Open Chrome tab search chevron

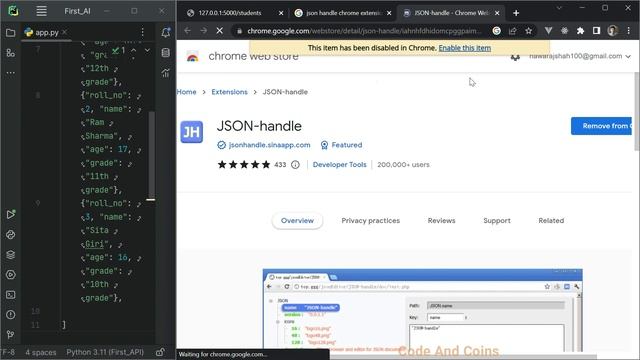click(x=559, y=8)
